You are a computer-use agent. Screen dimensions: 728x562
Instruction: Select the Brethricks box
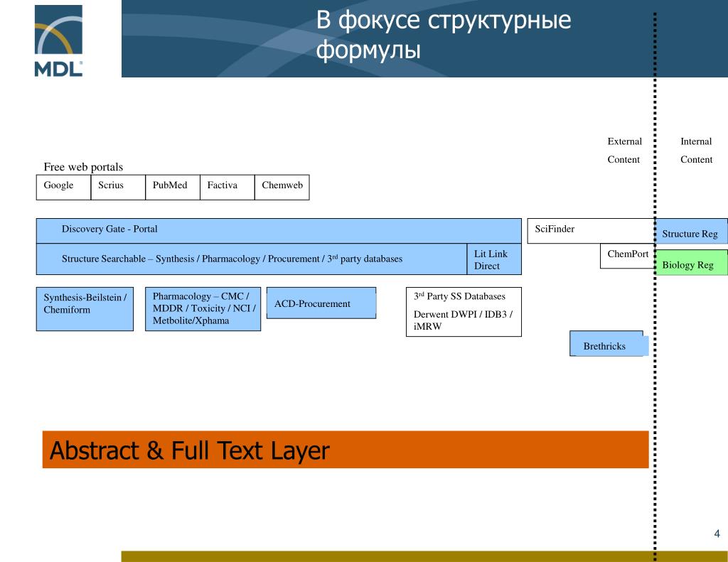coord(609,343)
